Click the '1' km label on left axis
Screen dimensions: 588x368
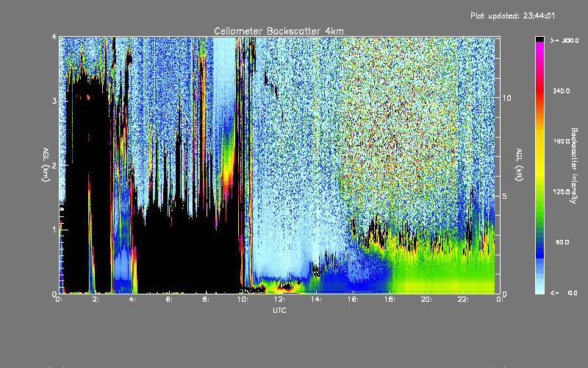click(x=54, y=230)
